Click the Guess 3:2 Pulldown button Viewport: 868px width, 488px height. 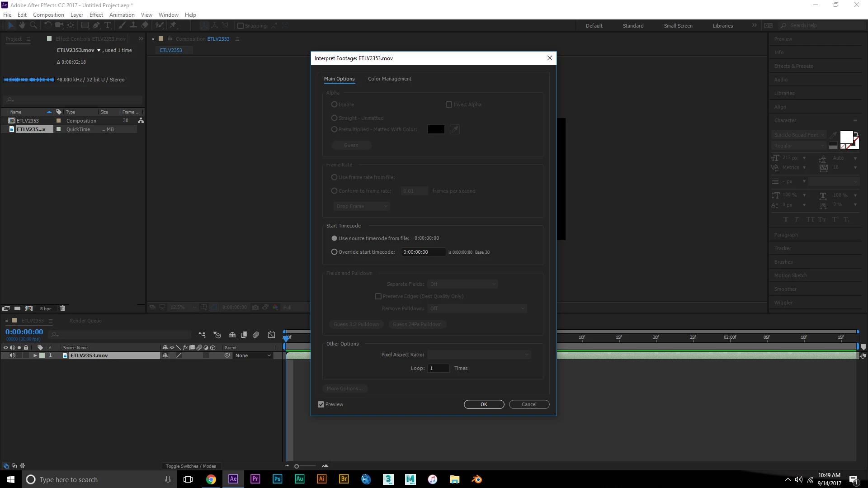356,324
